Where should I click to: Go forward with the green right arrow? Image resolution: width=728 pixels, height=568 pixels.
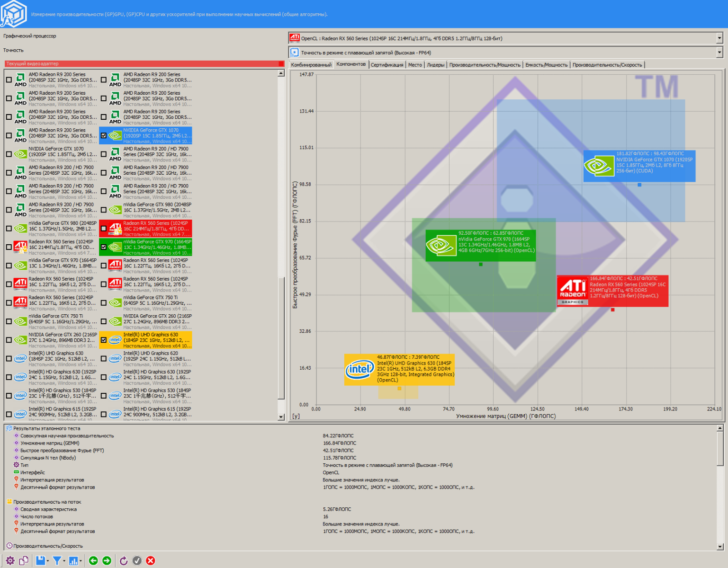107,561
